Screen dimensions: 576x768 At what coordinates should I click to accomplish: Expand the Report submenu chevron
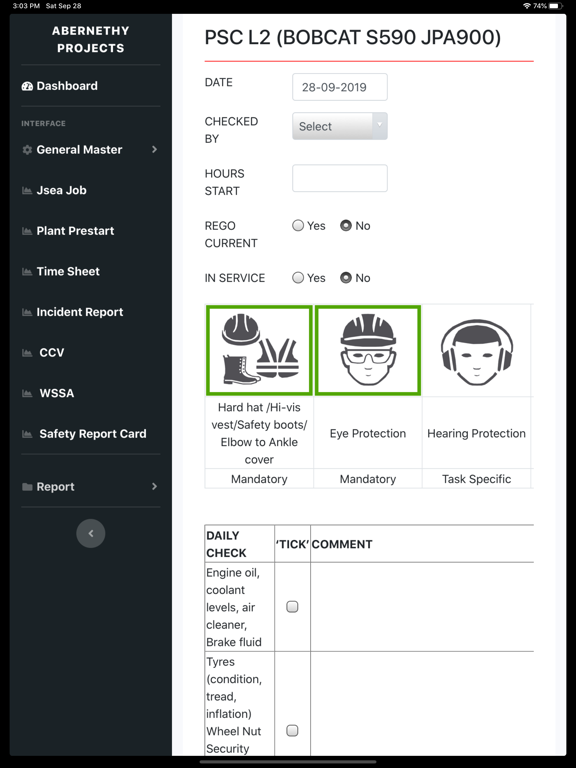pyautogui.click(x=154, y=486)
